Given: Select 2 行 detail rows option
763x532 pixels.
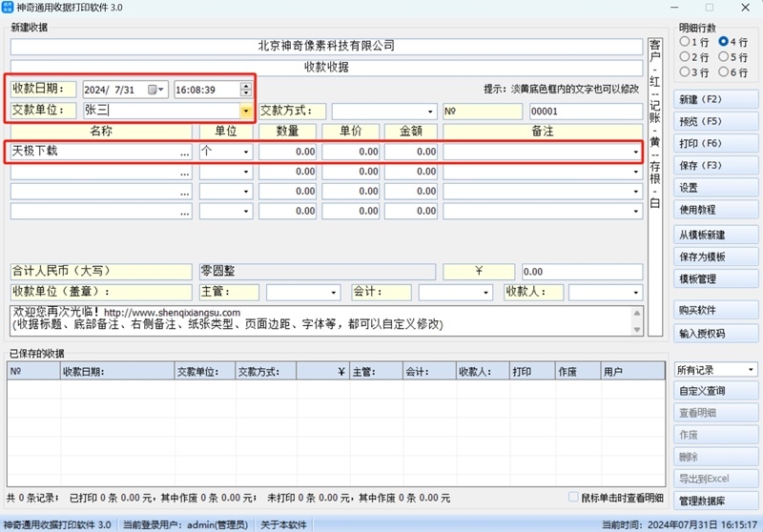Looking at the screenshot, I should 694,57.
